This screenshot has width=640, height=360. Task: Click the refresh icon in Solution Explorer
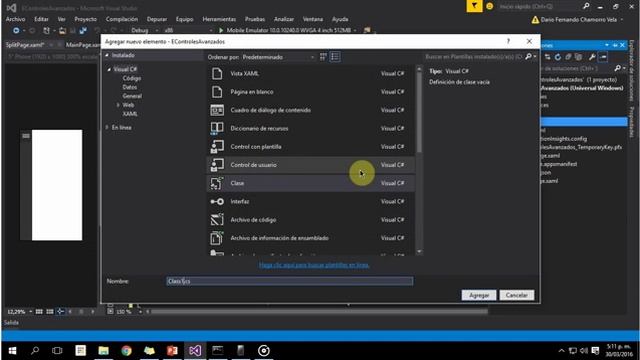[558, 57]
